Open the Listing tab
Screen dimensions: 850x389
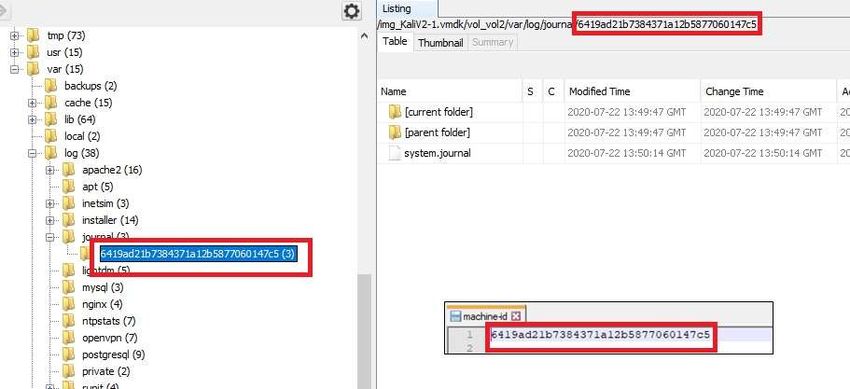click(397, 9)
